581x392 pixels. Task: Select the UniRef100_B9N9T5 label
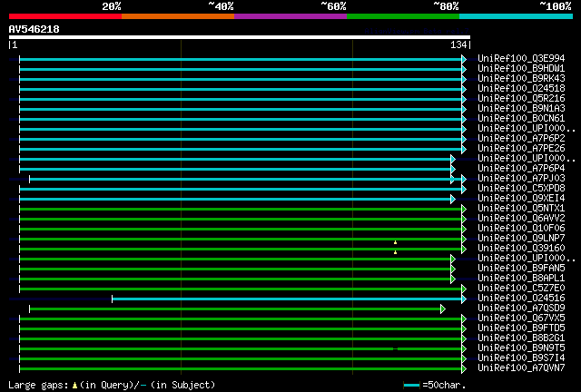click(521, 348)
